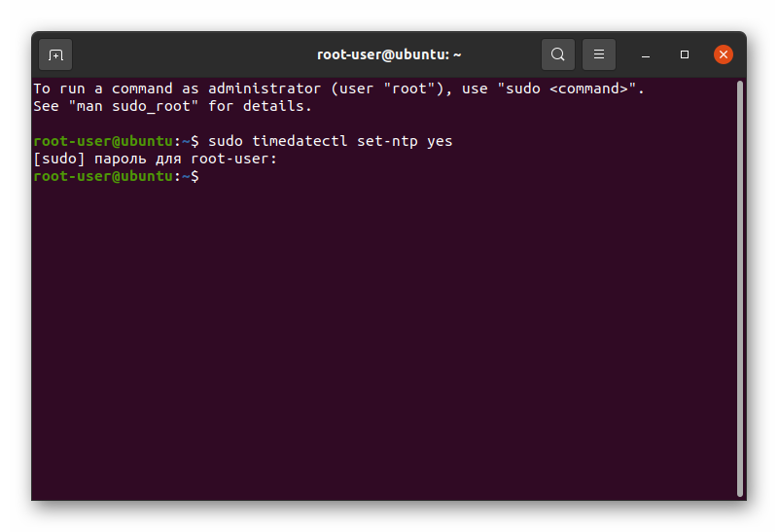Click the first green root-user@ubuntu prompt
The height and width of the screenshot is (532, 778).
click(x=103, y=141)
